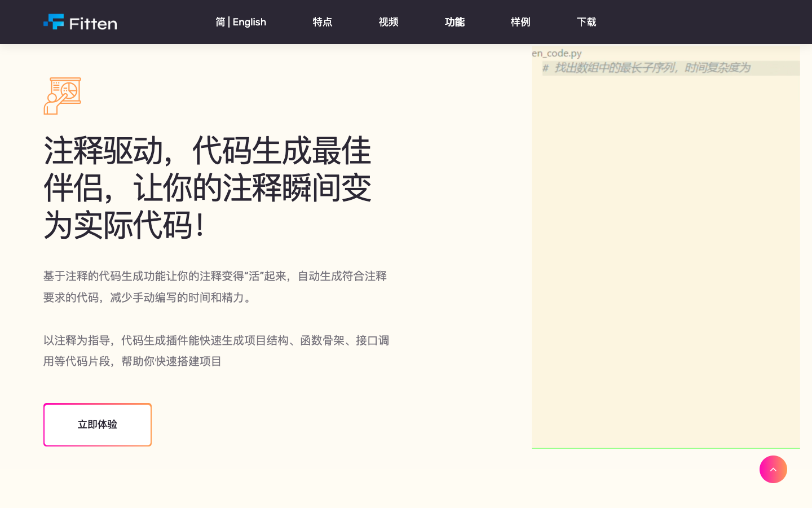
Task: Click the blue F mark in the Fitten logo
Action: pos(54,22)
